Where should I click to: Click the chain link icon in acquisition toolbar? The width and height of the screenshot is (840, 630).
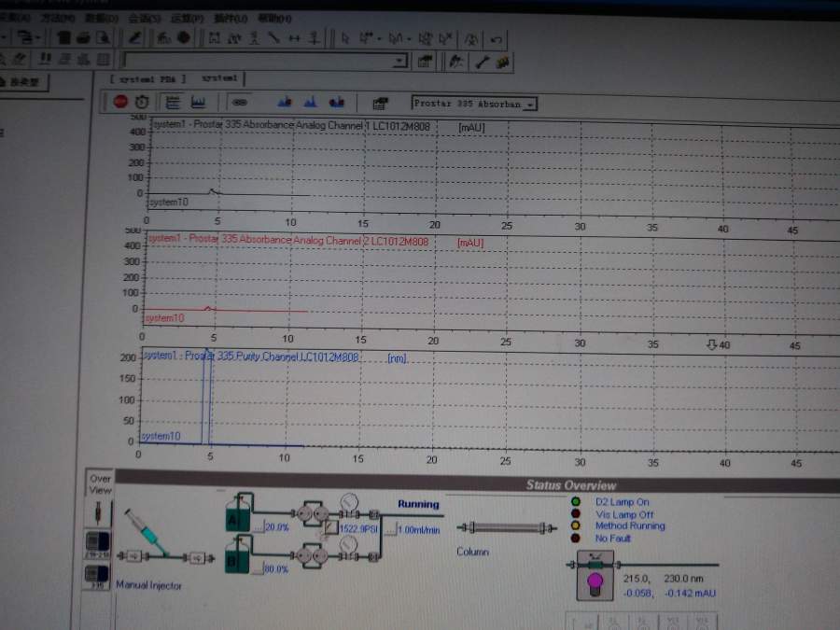[240, 102]
